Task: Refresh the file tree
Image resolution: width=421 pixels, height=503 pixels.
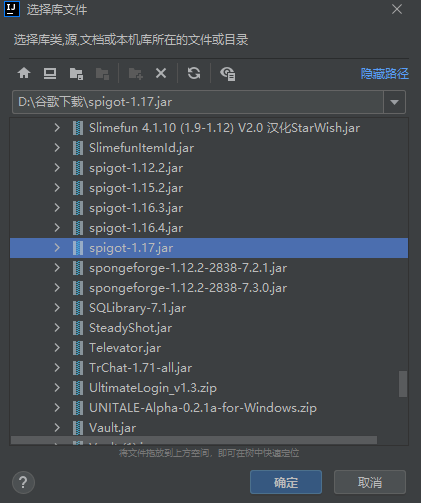Action: coord(194,73)
